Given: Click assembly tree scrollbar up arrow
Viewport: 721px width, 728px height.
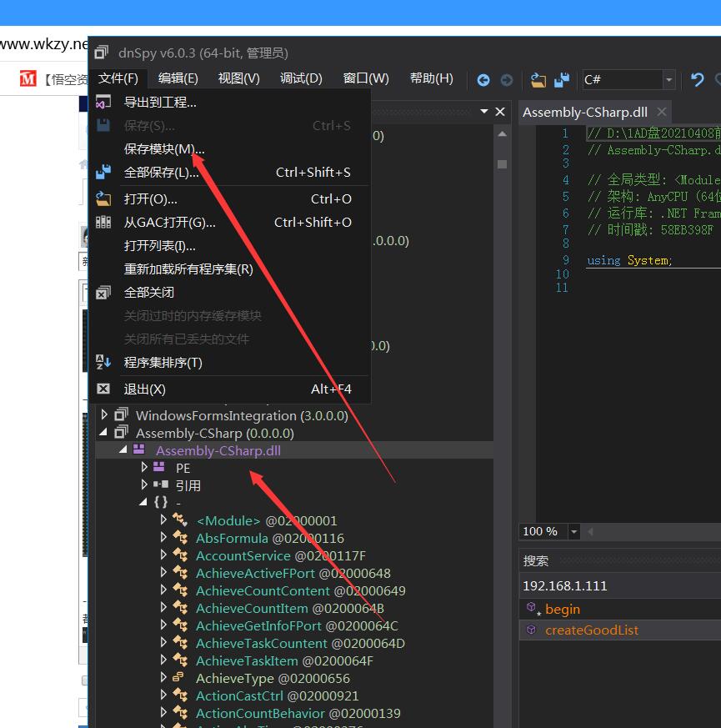Looking at the screenshot, I should click(502, 134).
